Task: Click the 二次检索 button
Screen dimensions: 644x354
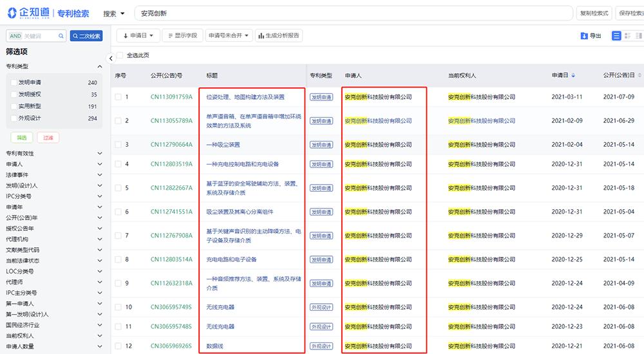Action: tap(86, 36)
